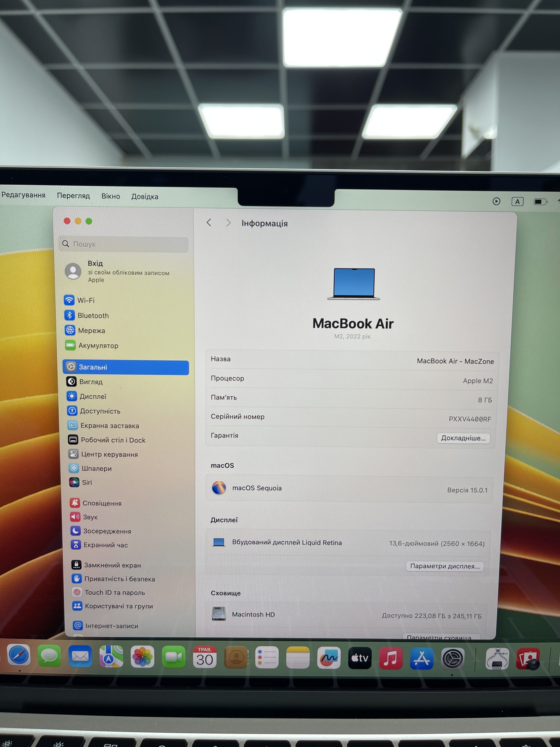
Task: Open Шпалери settings
Action: pyautogui.click(x=90, y=468)
